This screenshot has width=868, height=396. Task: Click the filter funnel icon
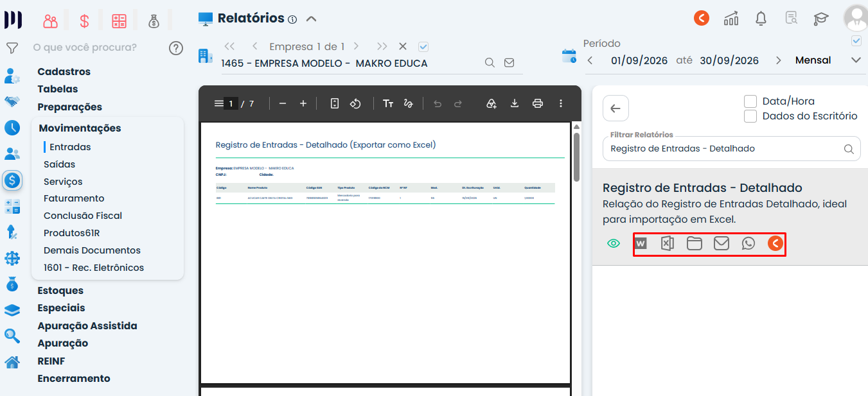[x=12, y=47]
